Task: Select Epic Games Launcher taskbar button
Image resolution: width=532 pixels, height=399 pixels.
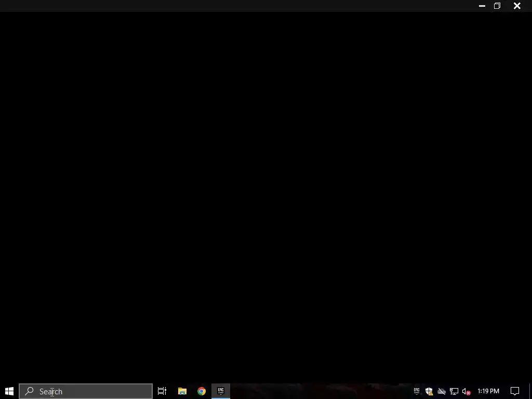Action: tap(221, 391)
